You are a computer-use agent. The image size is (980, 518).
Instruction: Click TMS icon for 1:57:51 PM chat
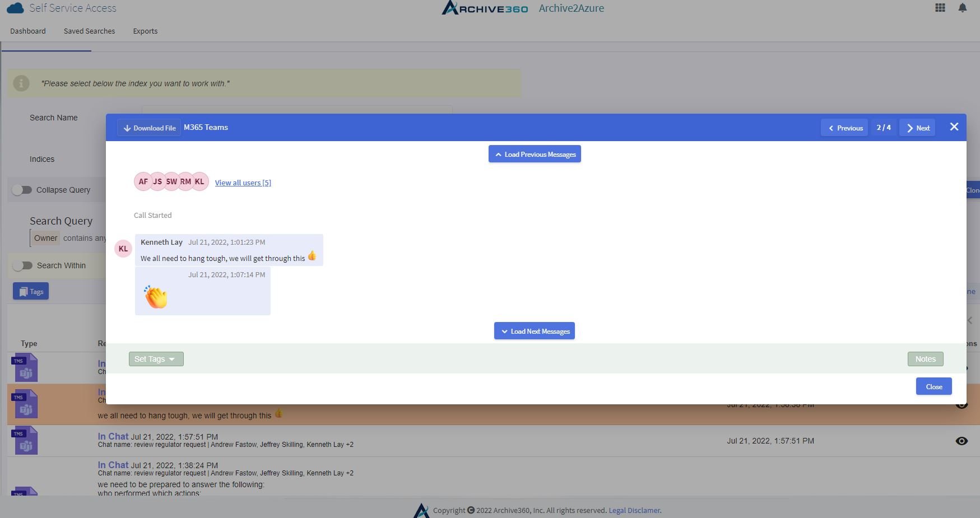click(x=25, y=440)
